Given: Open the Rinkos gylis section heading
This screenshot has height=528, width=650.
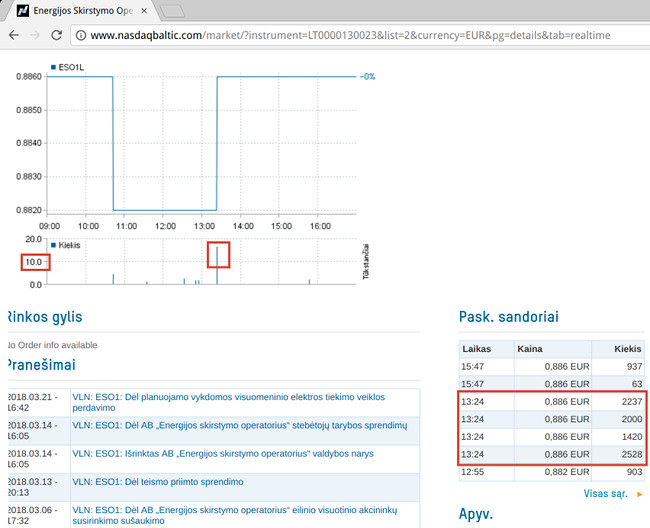Looking at the screenshot, I should 45,317.
